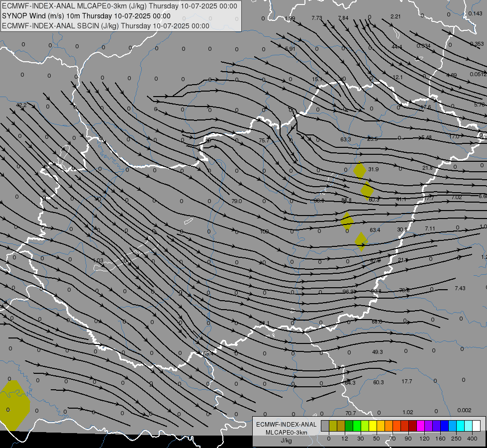Viewport: 487px width, 448px height.
Task: Select the map value 58.1
Action: [264, 324]
